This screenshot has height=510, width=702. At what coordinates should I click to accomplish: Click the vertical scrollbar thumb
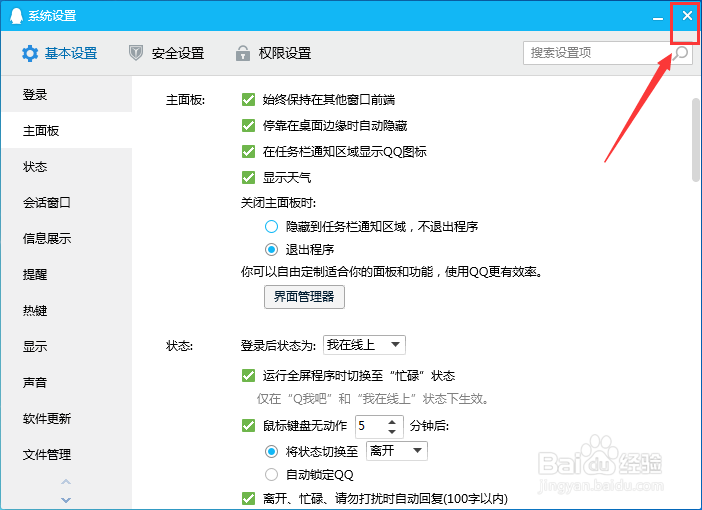(x=696, y=140)
